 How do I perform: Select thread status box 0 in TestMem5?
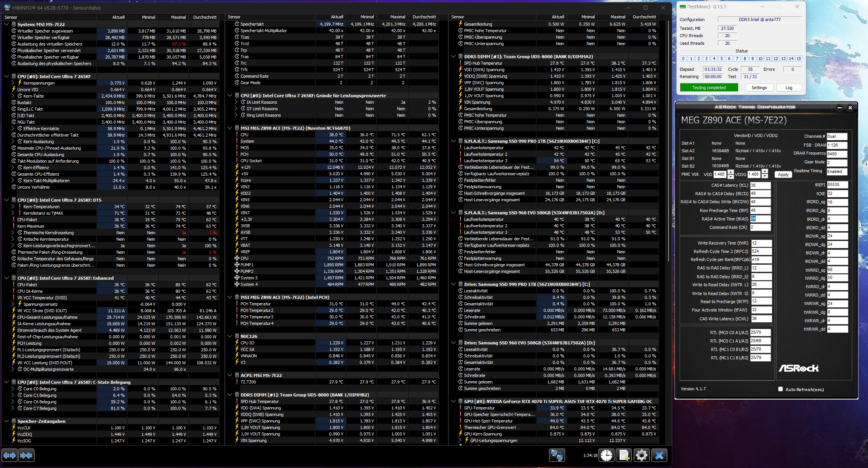pyautogui.click(x=683, y=59)
